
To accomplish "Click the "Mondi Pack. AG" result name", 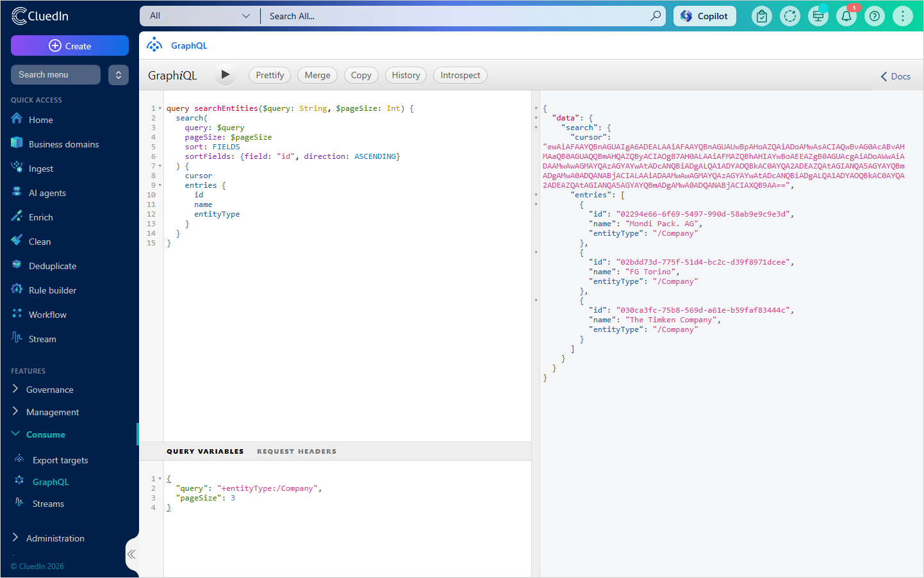I will pyautogui.click(x=662, y=224).
